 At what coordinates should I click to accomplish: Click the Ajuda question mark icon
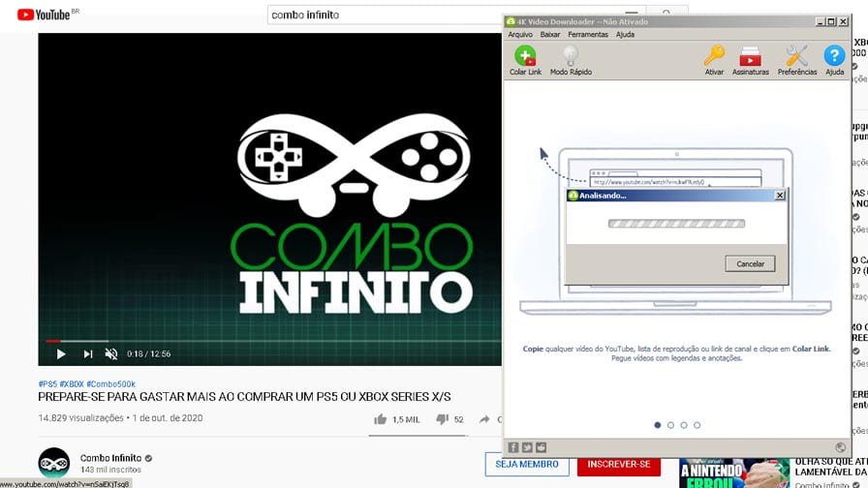834,56
